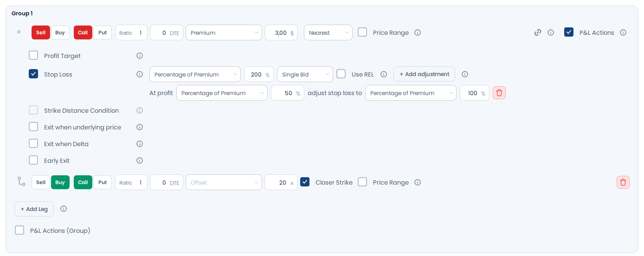Open the Nearest dropdown
Screen dimensions: 644x256
(328, 32)
